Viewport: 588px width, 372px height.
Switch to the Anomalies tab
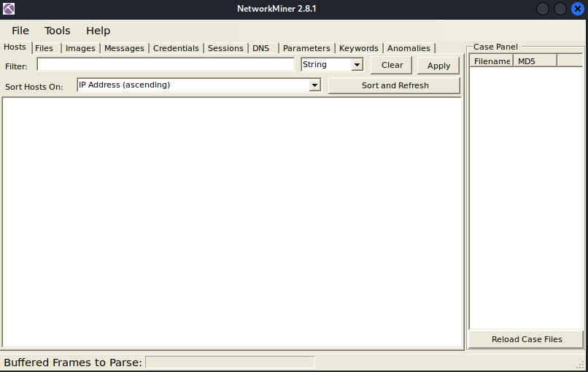coord(409,48)
